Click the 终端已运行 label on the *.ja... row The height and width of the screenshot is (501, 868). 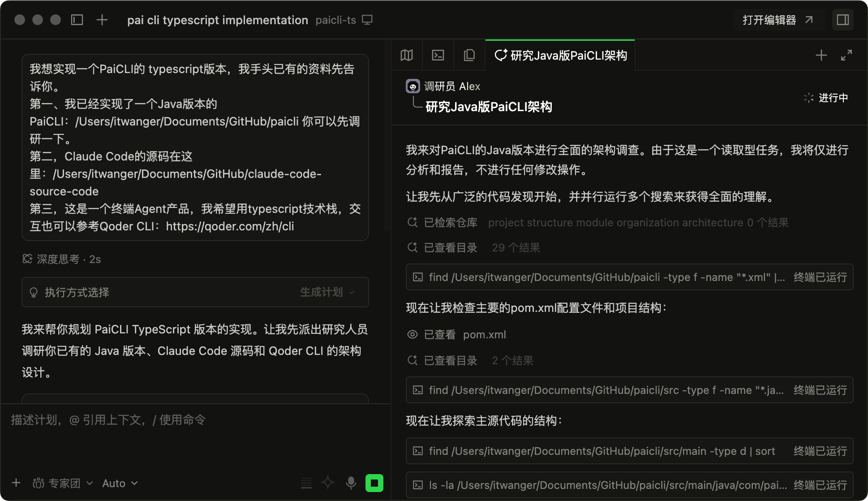(x=820, y=390)
